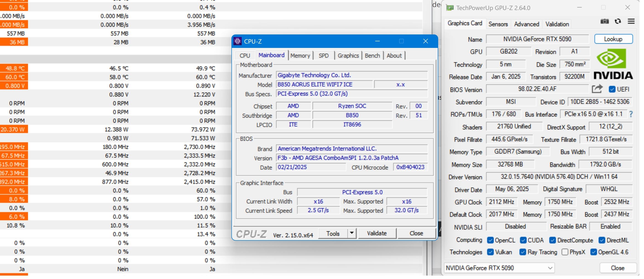This screenshot has width=644, height=279.
Task: Switch to the SPD tab in CPU-Z
Action: pyautogui.click(x=324, y=55)
